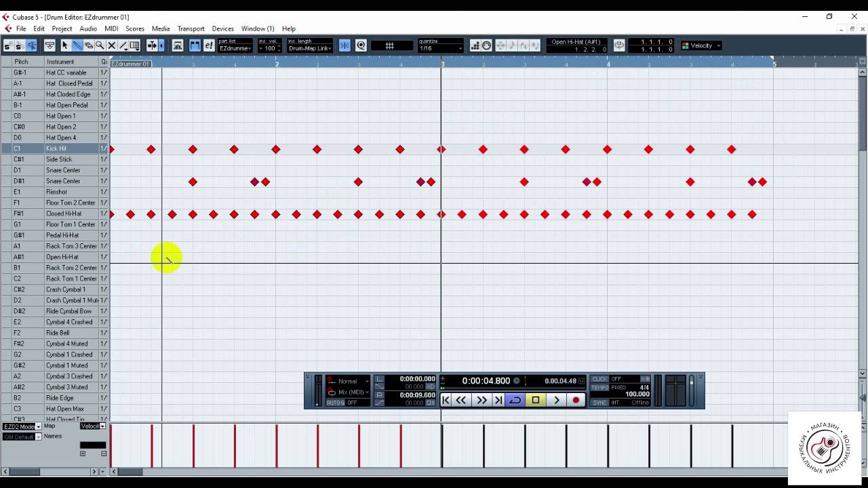Viewport: 868px width, 488px height.
Task: Toggle the Cycle loop transport button
Action: (x=515, y=400)
